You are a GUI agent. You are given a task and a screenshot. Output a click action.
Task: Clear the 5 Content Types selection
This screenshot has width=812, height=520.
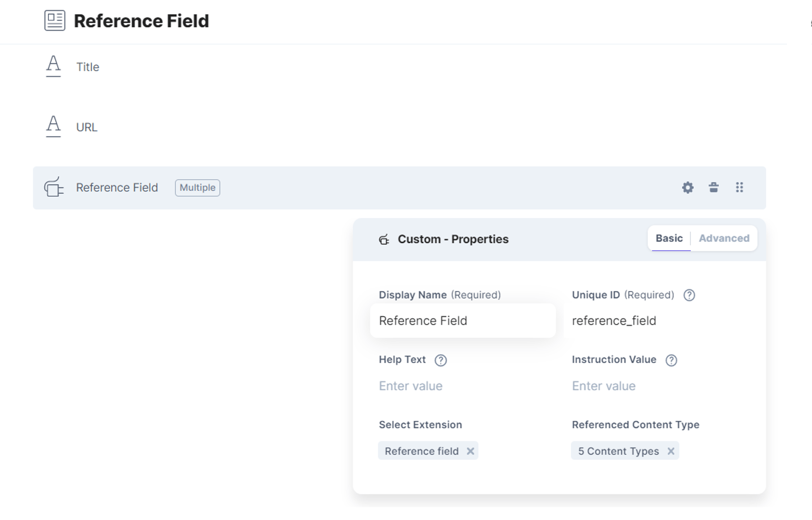671,451
